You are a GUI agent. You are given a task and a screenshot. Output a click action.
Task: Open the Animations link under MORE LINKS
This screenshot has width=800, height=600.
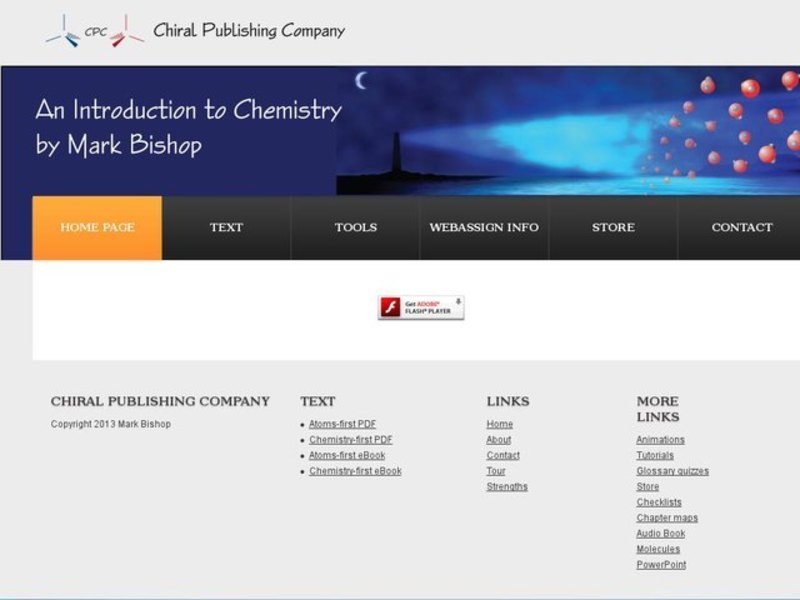click(x=661, y=440)
